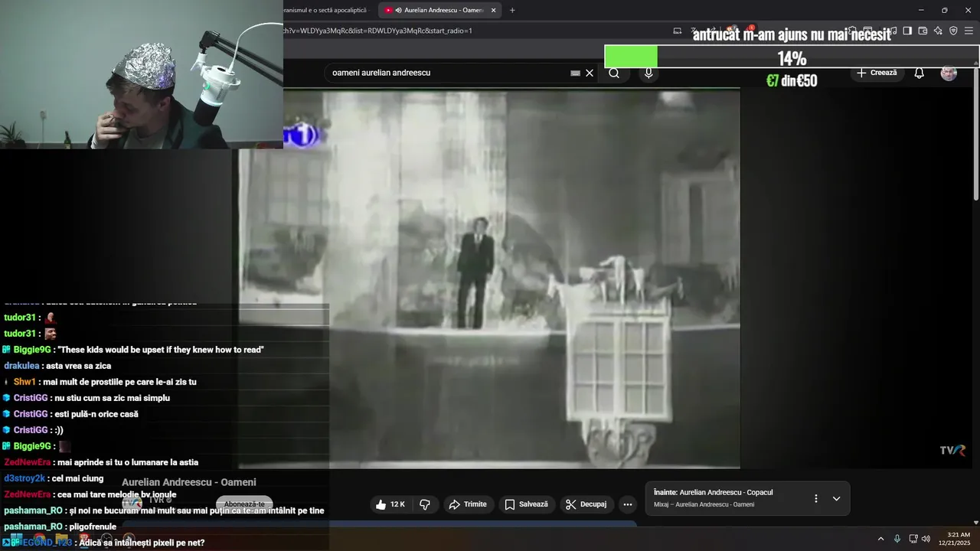Open the on-screen keyboard icon in search box
980x551 pixels.
pyautogui.click(x=576, y=73)
